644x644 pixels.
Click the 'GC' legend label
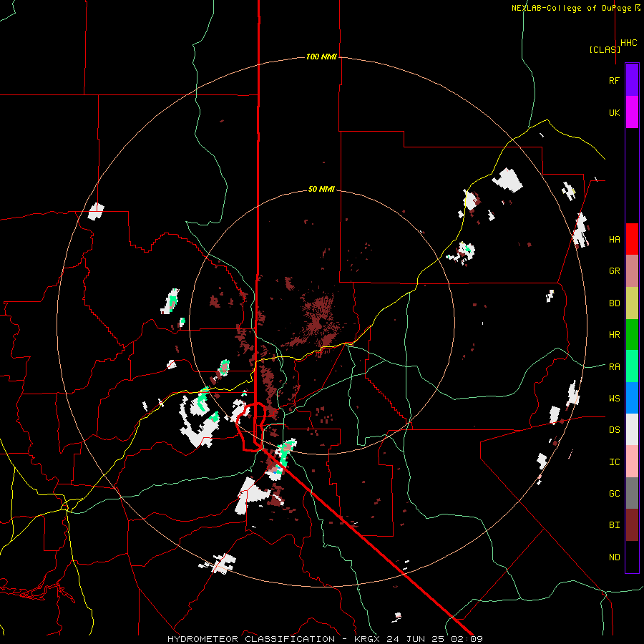click(614, 494)
